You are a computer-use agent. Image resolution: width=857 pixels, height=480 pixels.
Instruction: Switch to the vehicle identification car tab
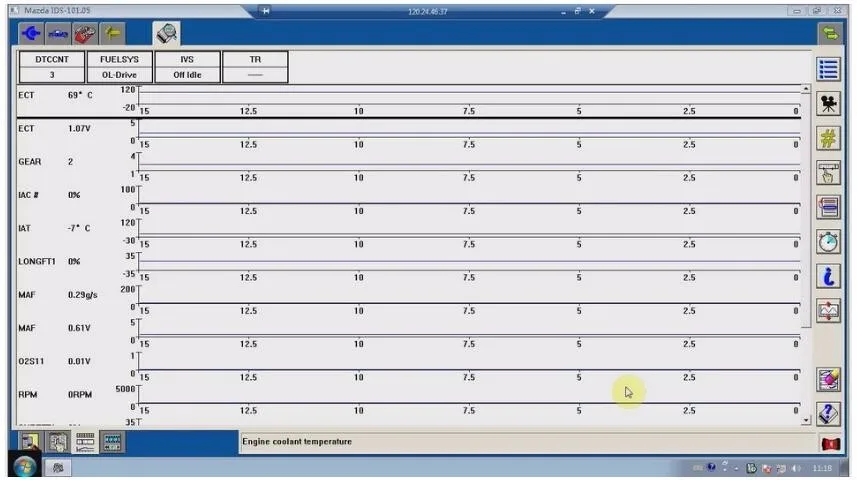click(57, 34)
